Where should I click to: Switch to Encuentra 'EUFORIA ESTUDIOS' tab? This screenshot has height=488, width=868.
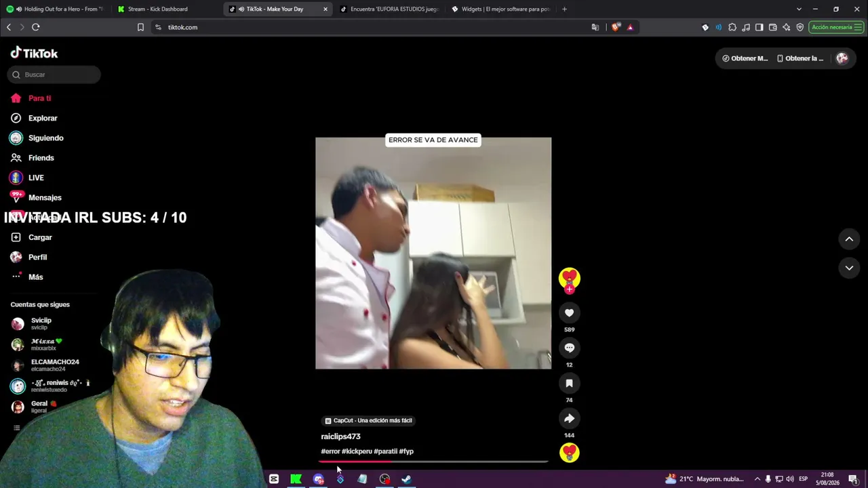point(389,9)
